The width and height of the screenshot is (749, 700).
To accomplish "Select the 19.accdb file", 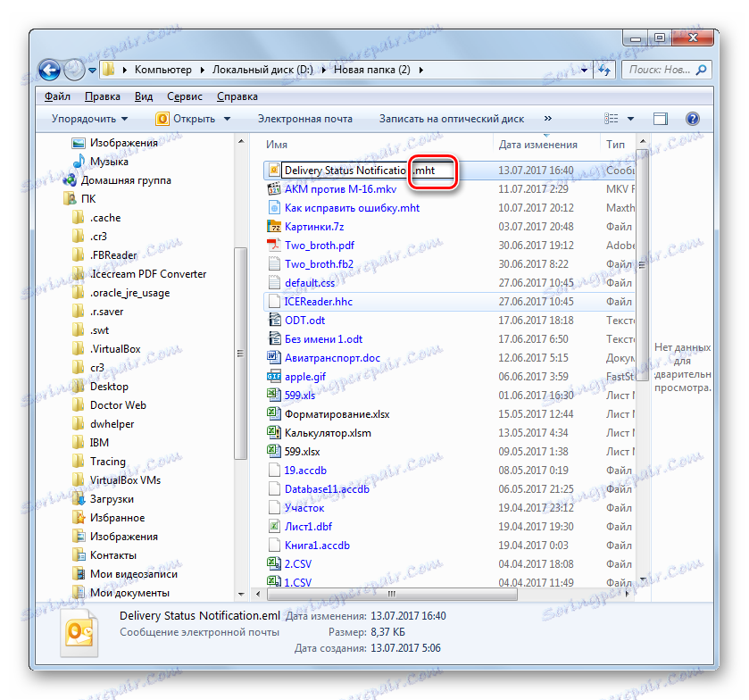I will (305, 471).
